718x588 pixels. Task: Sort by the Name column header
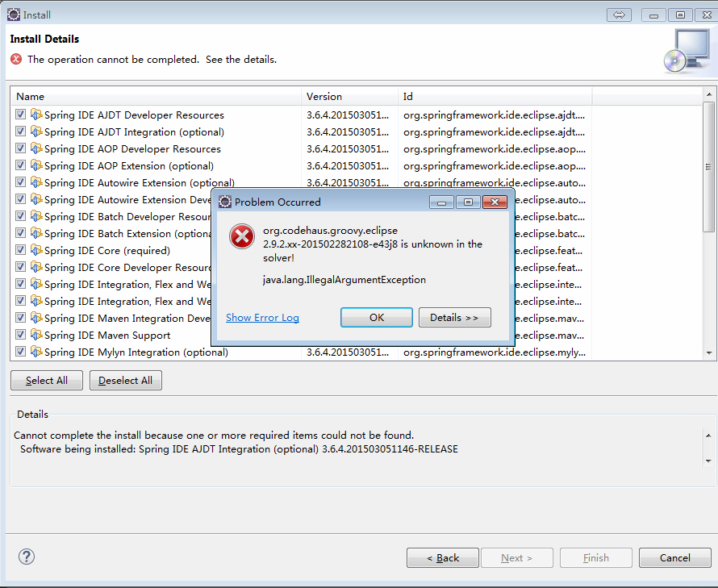pos(156,96)
